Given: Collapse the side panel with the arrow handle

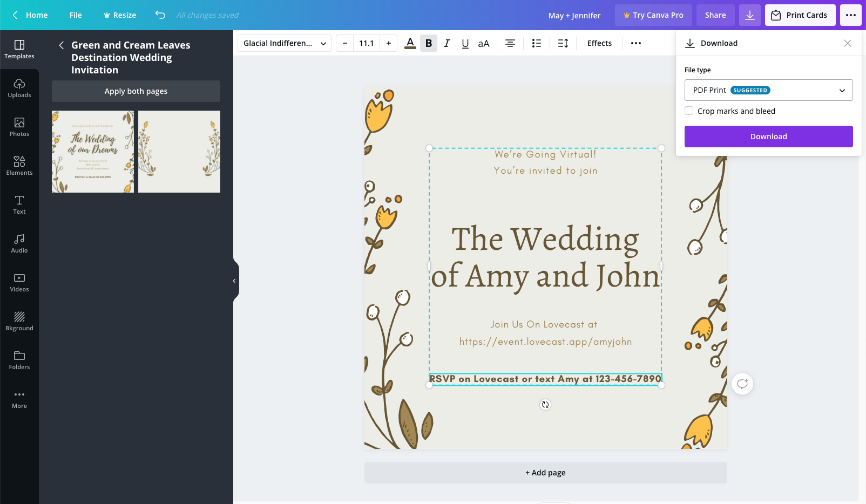Looking at the screenshot, I should point(235,281).
